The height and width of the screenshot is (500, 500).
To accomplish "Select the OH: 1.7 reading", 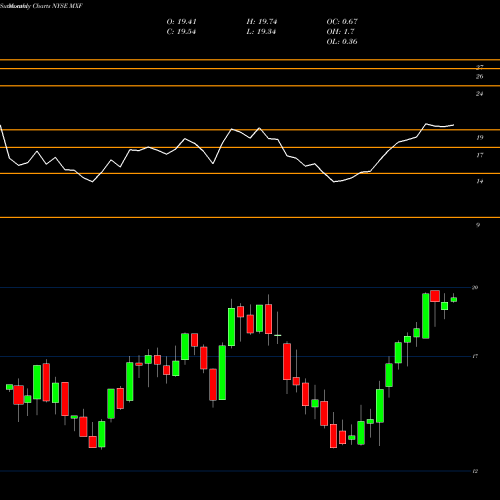I will (x=340, y=32).
